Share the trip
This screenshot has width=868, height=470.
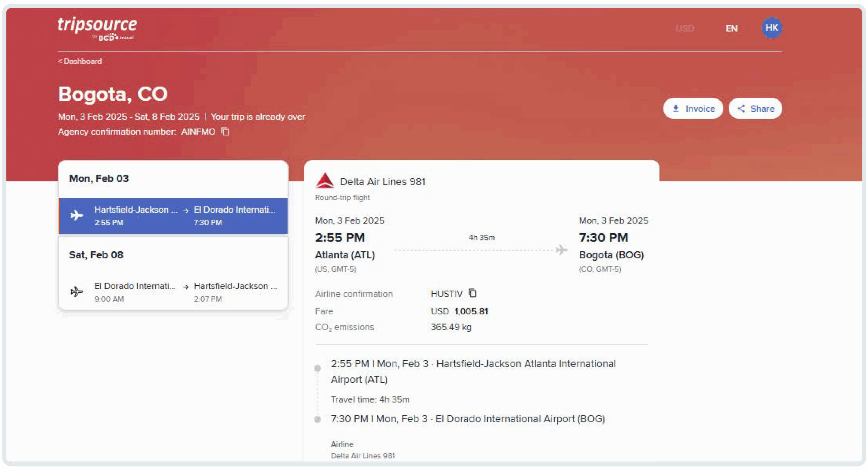755,109
